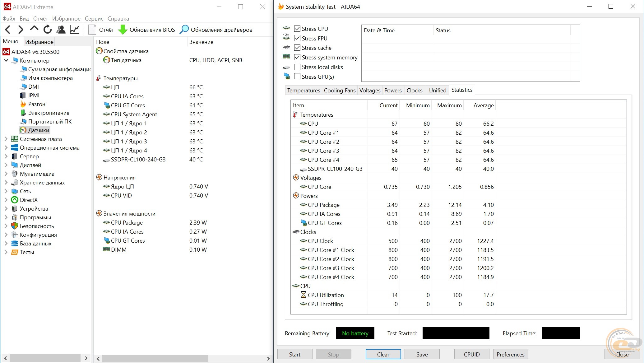
Task: Expand the Устройства tree node
Action: coord(6,209)
